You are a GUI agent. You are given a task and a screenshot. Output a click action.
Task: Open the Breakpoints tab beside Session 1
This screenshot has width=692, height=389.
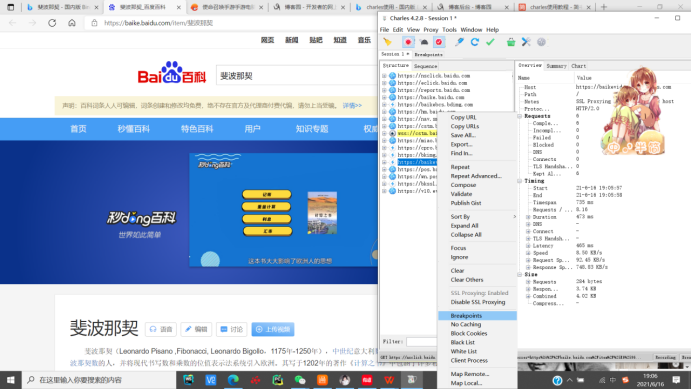tap(429, 54)
